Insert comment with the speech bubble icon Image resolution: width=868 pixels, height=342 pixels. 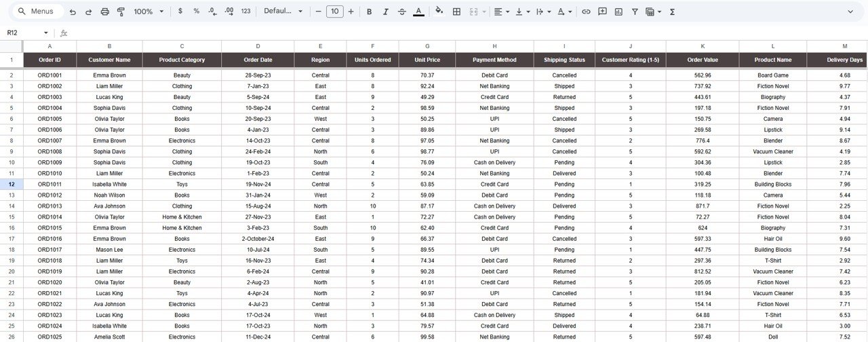(x=602, y=12)
